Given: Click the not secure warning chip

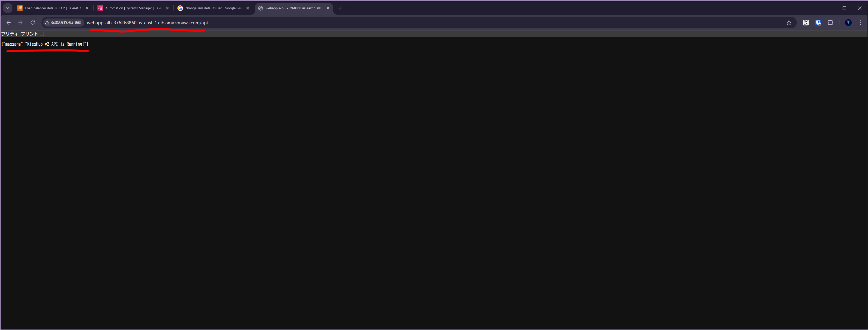Looking at the screenshot, I should (x=63, y=23).
